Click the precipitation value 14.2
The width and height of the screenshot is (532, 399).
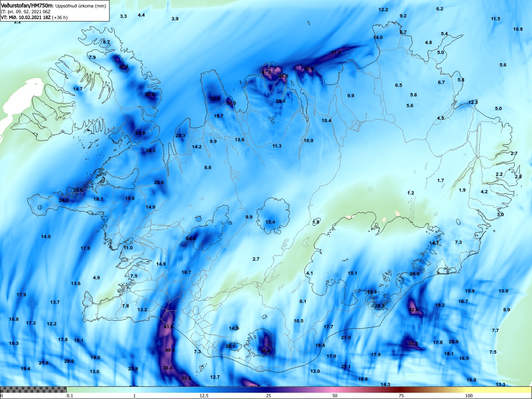click(197, 147)
